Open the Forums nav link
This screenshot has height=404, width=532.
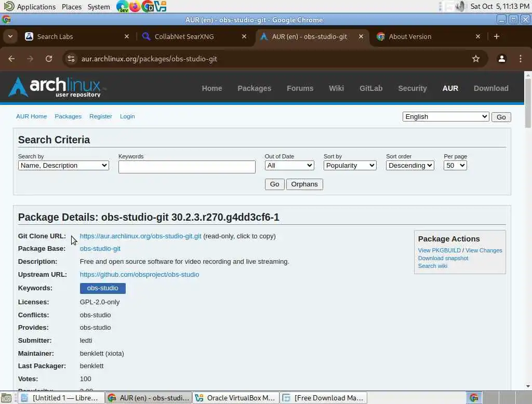click(x=300, y=88)
